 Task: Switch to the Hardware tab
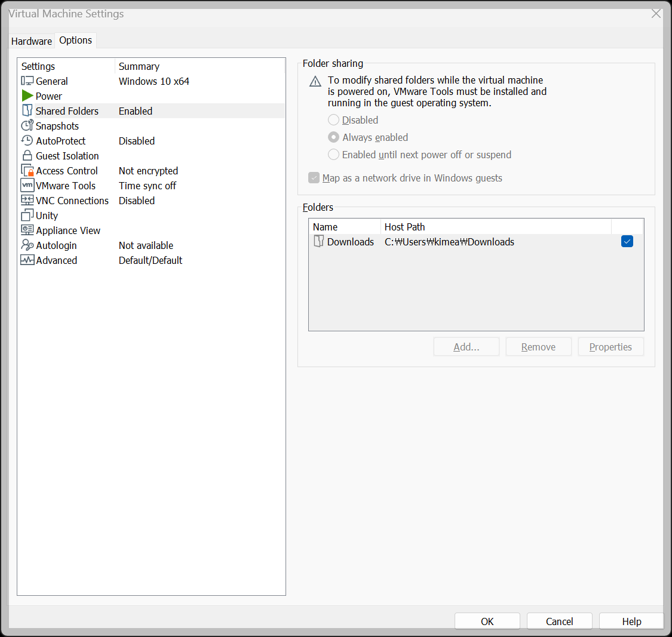[31, 41]
